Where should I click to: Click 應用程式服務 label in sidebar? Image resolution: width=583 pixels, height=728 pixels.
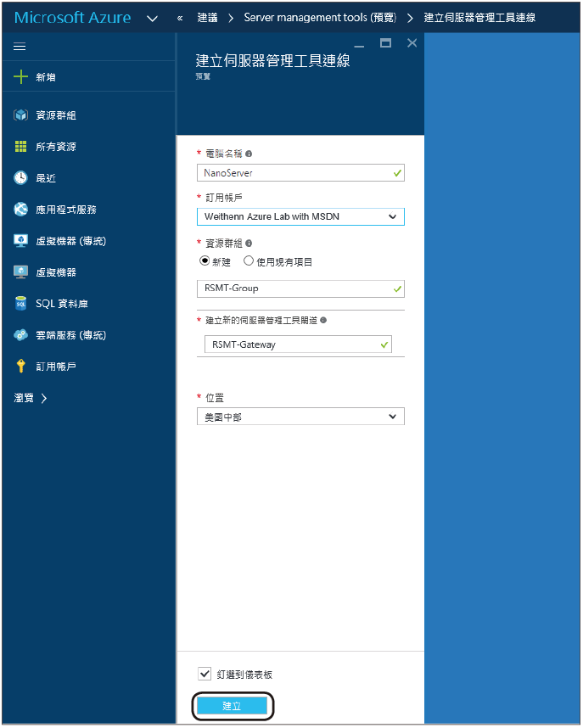[66, 210]
